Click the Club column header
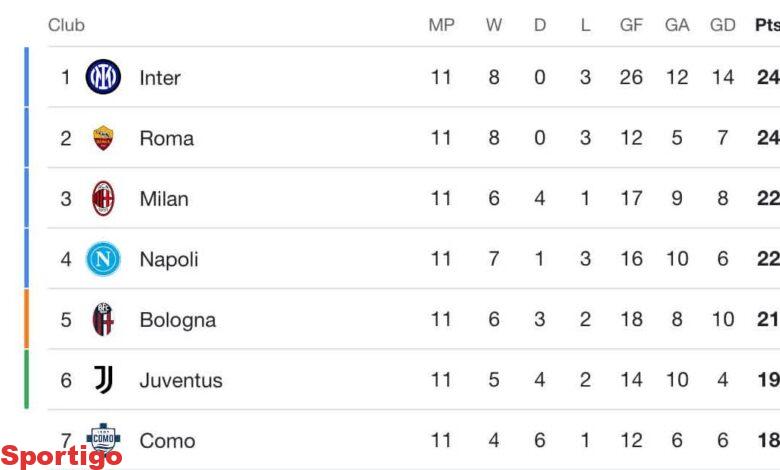This screenshot has width=780, height=470. click(66, 25)
